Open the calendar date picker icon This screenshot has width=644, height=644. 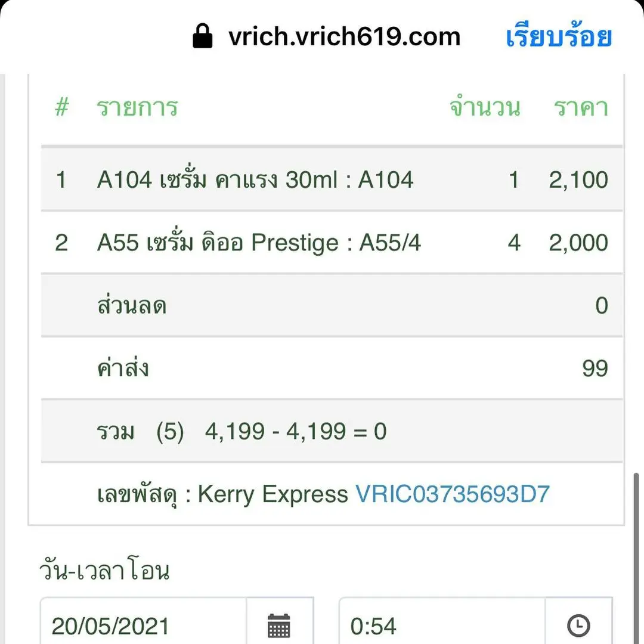point(279,626)
